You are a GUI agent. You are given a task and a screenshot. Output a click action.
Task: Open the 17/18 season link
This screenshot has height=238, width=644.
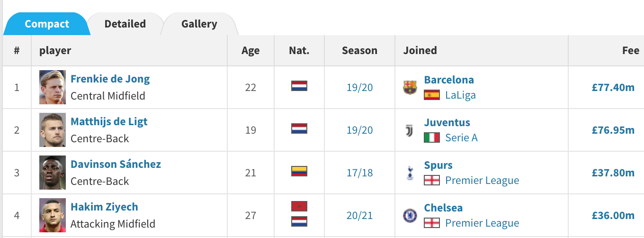359,173
